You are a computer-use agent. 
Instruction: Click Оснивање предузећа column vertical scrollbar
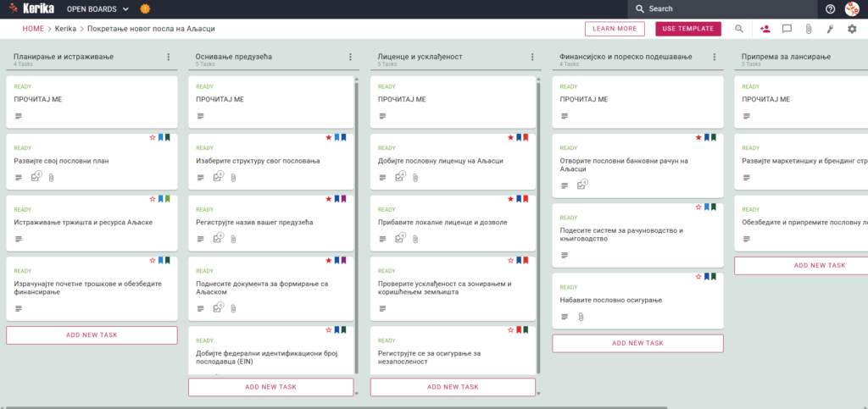click(x=357, y=228)
